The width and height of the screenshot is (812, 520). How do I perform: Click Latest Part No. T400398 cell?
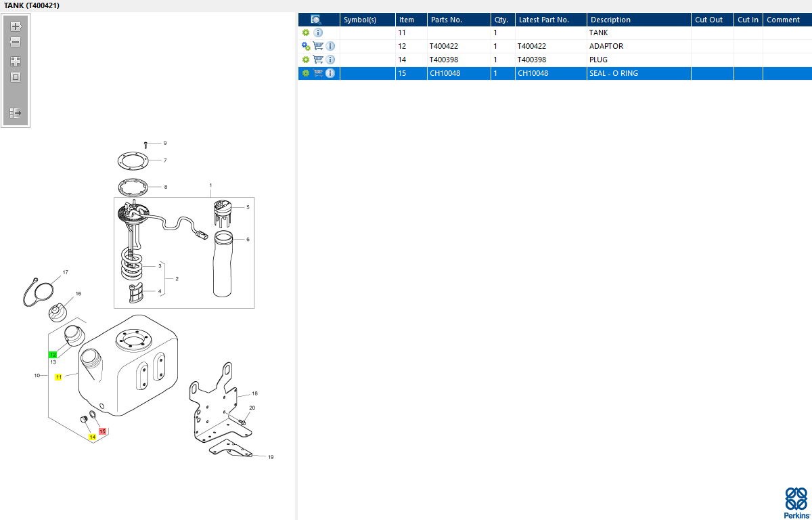point(551,60)
